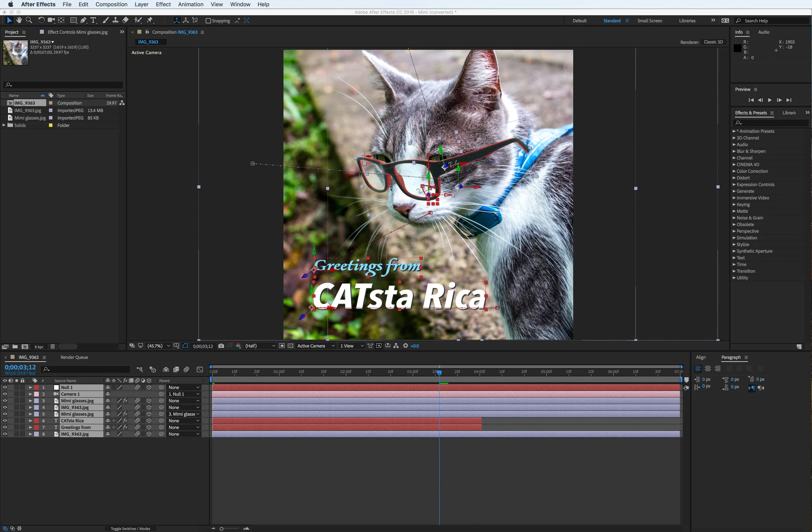Click the IMG_9363 thumbnail in Project panel
The image size is (812, 532).
tap(15, 53)
